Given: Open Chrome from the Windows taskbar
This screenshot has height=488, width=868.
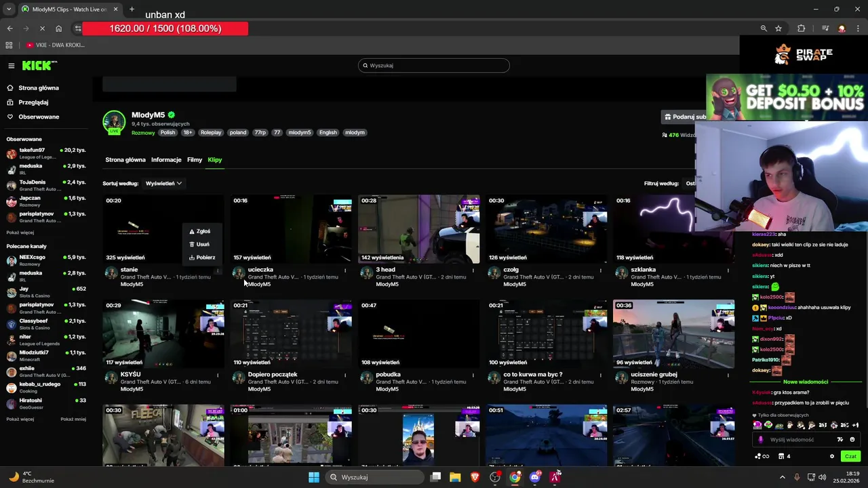Looking at the screenshot, I should [515, 477].
